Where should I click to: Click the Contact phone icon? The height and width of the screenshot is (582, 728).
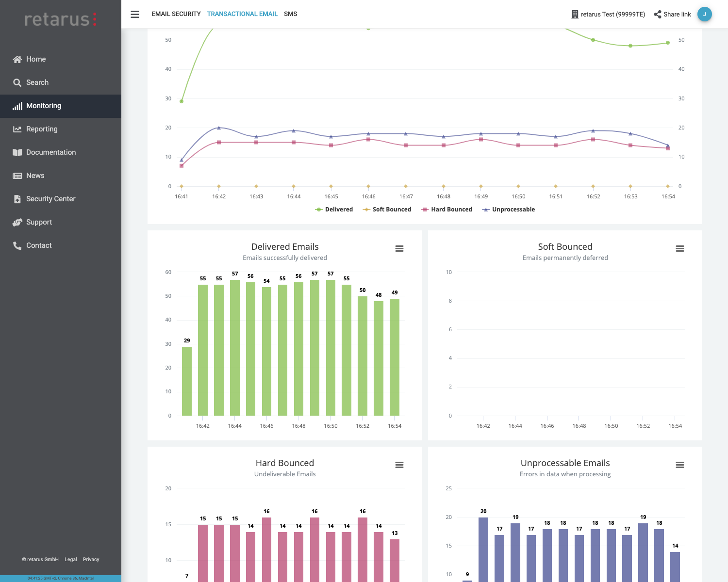17,245
